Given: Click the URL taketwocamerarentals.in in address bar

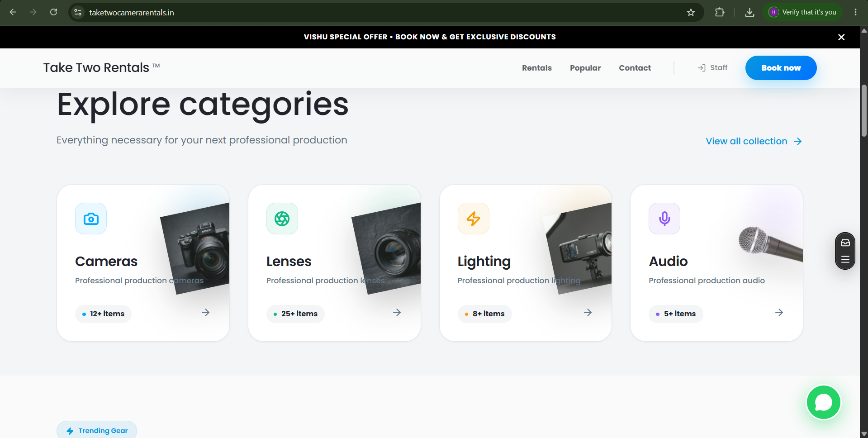Looking at the screenshot, I should [132, 13].
